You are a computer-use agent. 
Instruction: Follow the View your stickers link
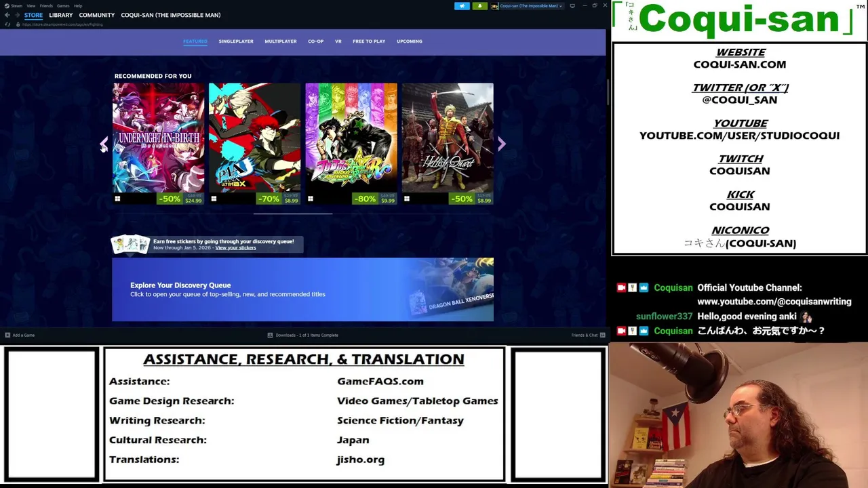click(x=235, y=248)
